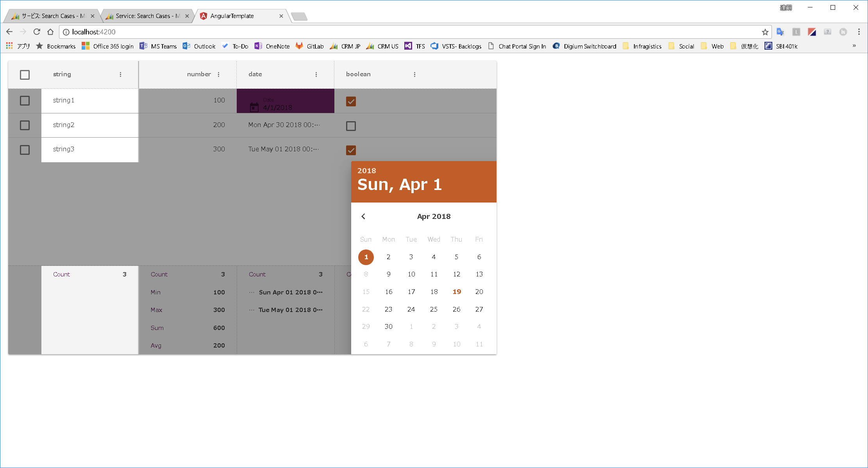
Task: Reload the localhost page
Action: coord(37,32)
